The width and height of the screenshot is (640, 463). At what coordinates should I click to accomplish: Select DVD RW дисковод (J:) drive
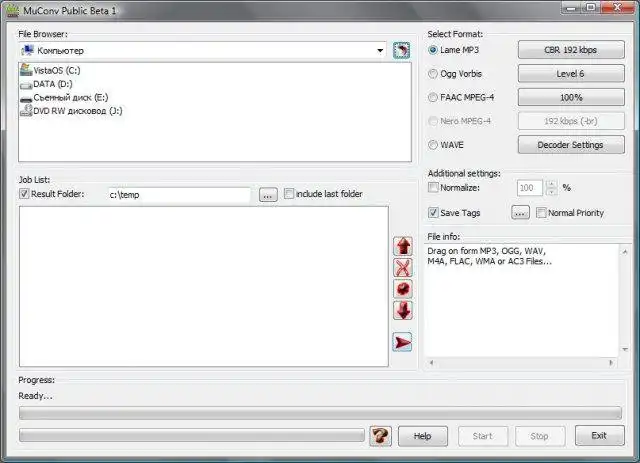click(71, 111)
